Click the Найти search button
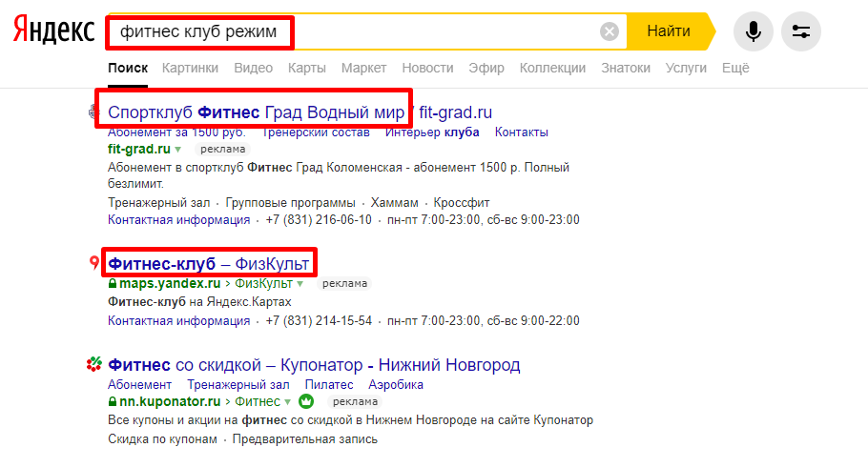 point(670,31)
